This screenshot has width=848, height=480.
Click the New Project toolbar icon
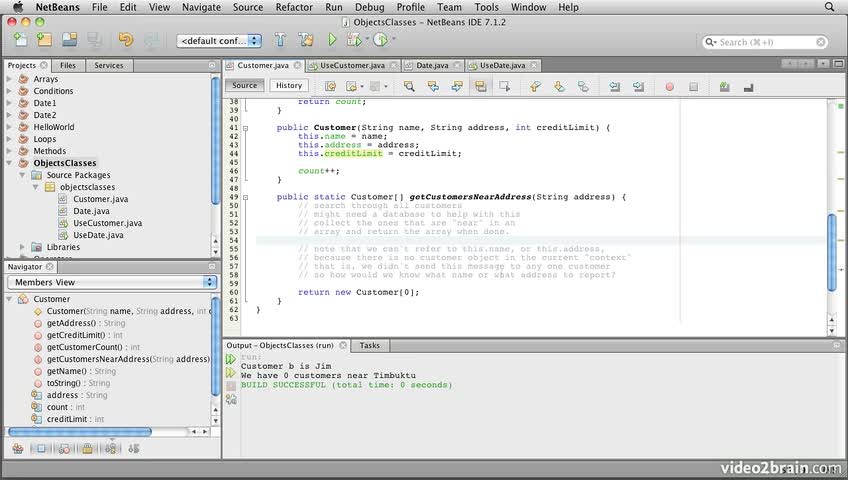point(44,40)
